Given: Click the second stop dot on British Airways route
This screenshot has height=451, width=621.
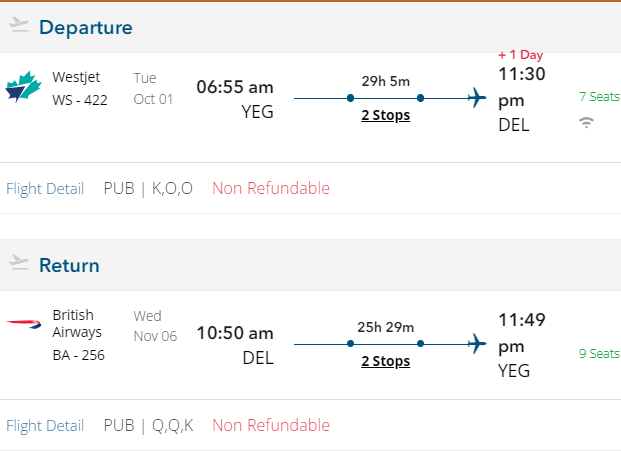Looking at the screenshot, I should [x=420, y=344].
